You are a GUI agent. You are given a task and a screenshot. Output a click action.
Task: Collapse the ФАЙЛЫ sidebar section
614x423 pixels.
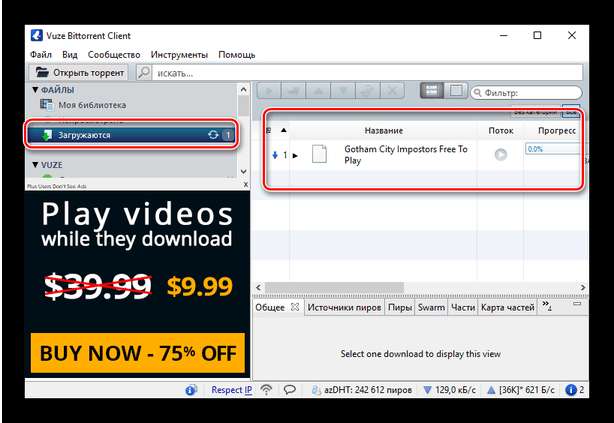pos(34,90)
